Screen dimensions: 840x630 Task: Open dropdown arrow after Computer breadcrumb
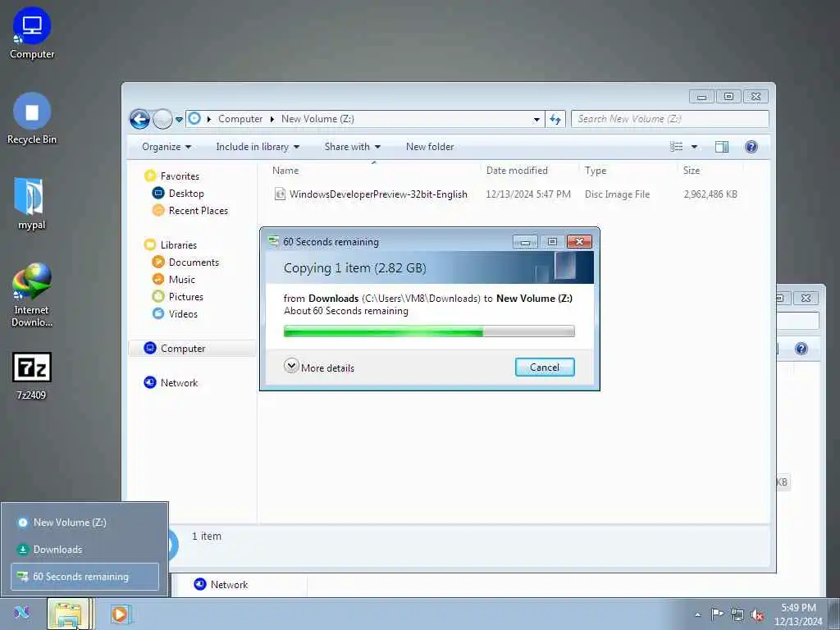coord(272,119)
